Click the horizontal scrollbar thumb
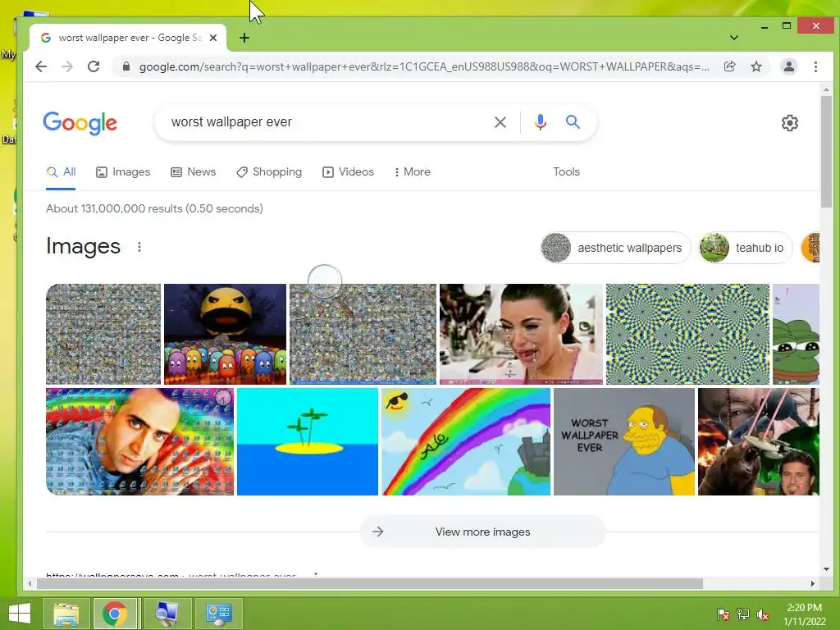The width and height of the screenshot is (840, 630). coord(370,583)
